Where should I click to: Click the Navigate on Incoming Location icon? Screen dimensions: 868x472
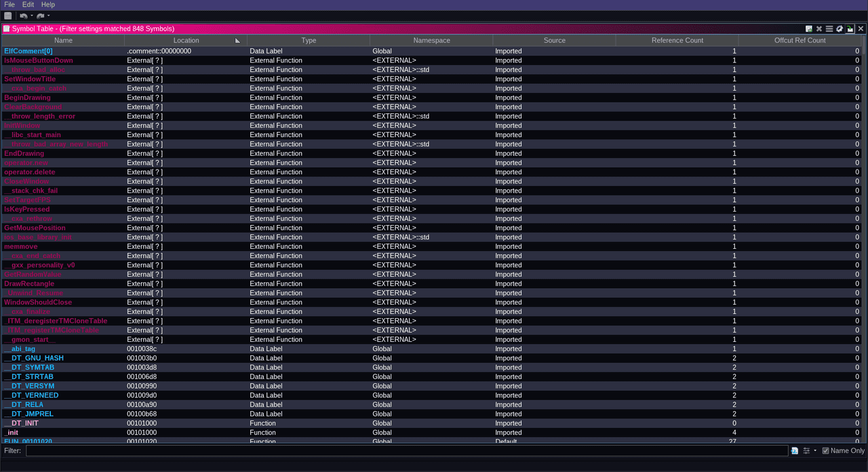(850, 29)
